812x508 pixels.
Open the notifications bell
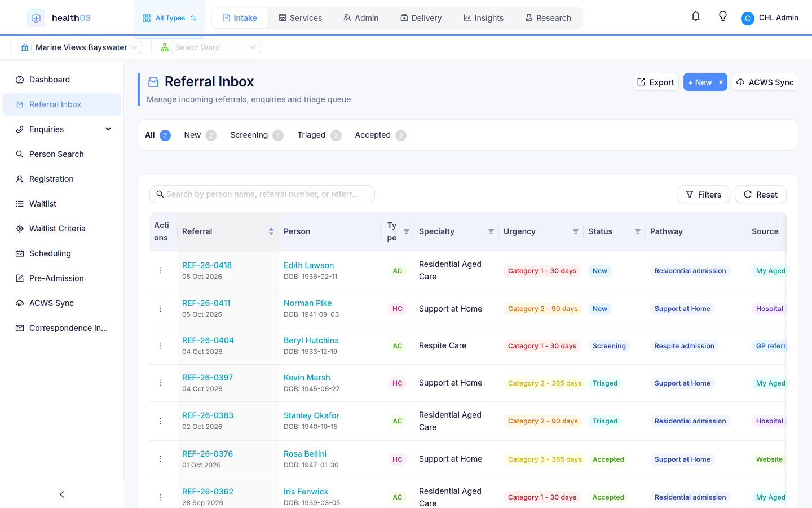coord(696,16)
